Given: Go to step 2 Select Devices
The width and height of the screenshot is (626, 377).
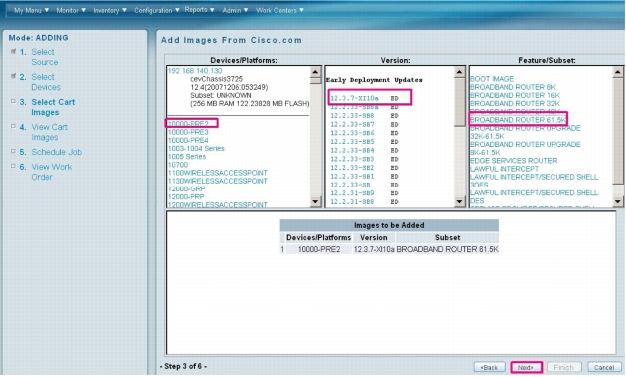Looking at the screenshot, I should coord(46,82).
